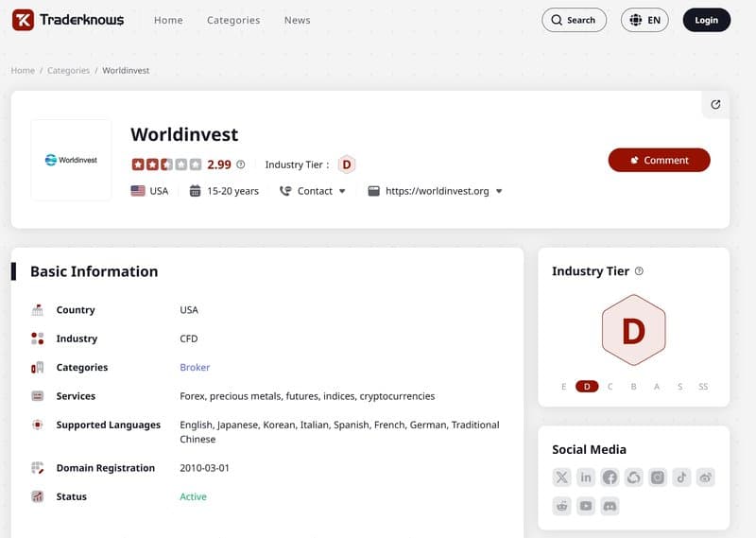
Task: Click the rating info question mark icon
Action: pyautogui.click(x=241, y=165)
